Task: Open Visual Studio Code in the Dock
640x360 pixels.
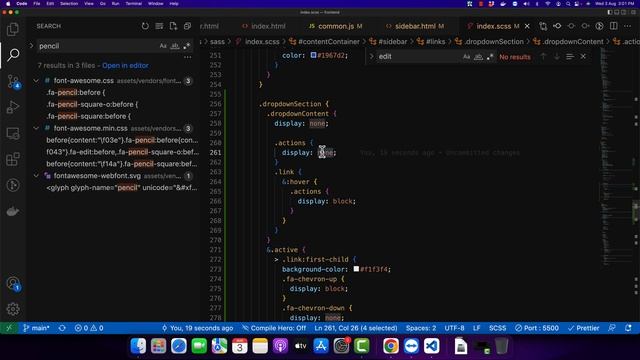Action: pos(431,346)
